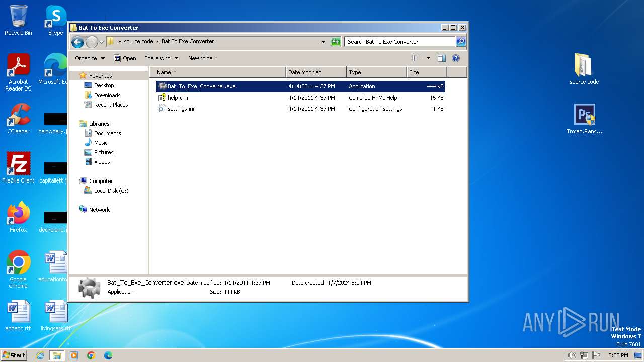Open recent pages dropdown arrow
The image size is (644, 362).
click(102, 42)
